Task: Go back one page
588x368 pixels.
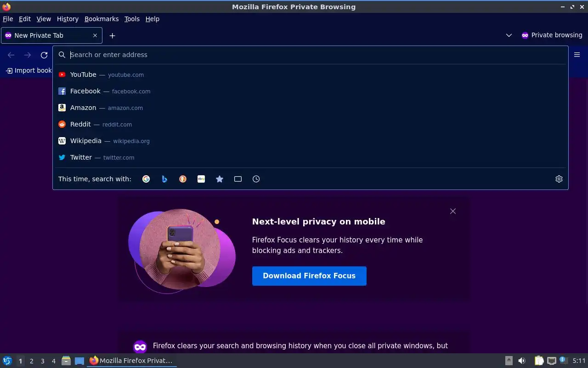Action: (11, 55)
